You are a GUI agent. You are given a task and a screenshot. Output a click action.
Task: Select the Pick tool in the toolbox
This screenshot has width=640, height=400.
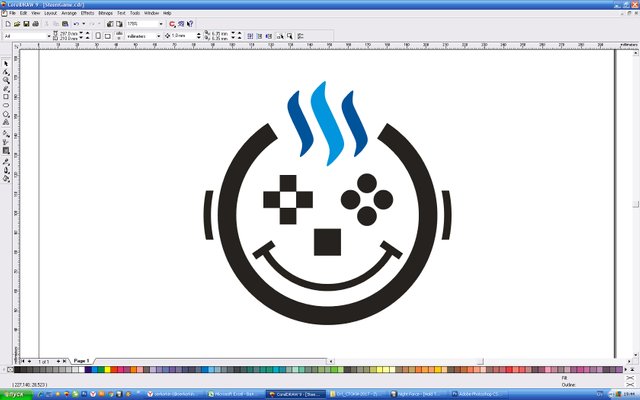tap(6, 64)
